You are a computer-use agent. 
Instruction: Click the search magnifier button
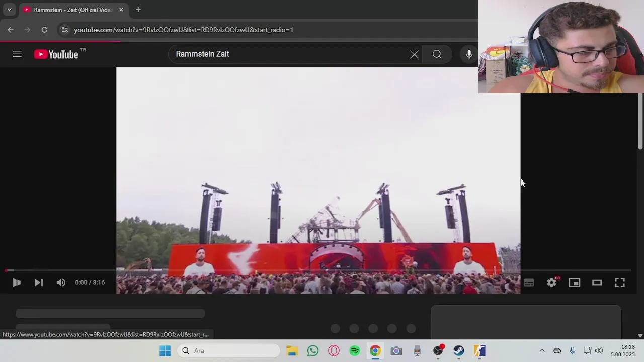[x=437, y=54]
